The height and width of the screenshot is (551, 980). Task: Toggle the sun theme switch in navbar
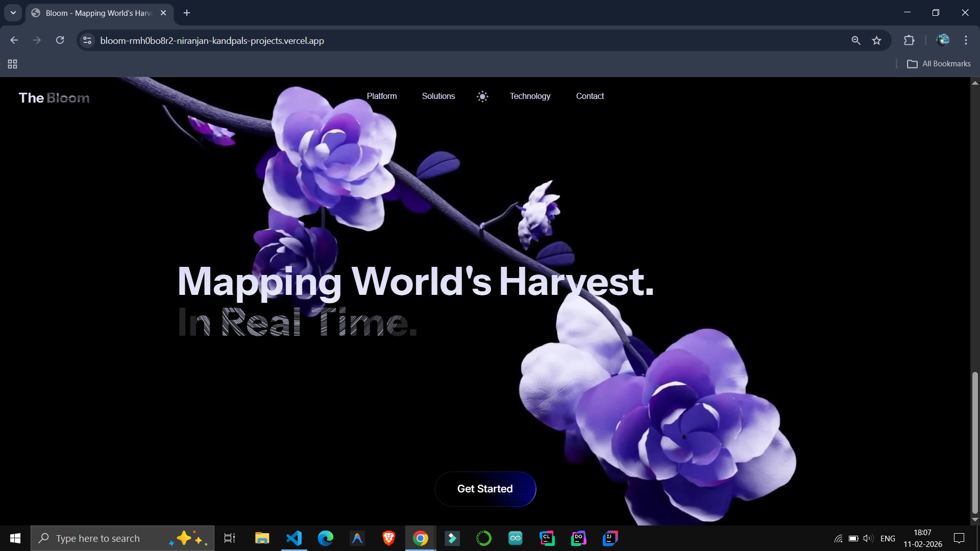click(x=482, y=96)
